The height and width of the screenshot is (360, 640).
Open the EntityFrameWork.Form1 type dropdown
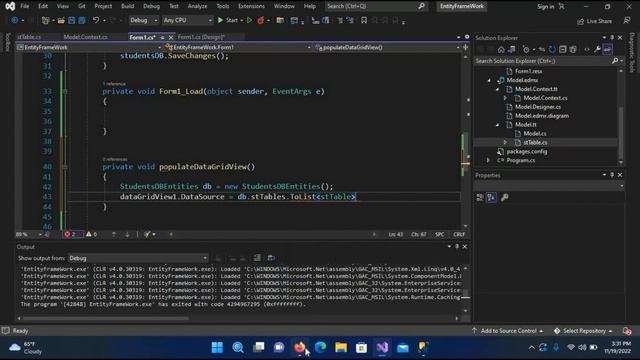pyautogui.click(x=238, y=47)
